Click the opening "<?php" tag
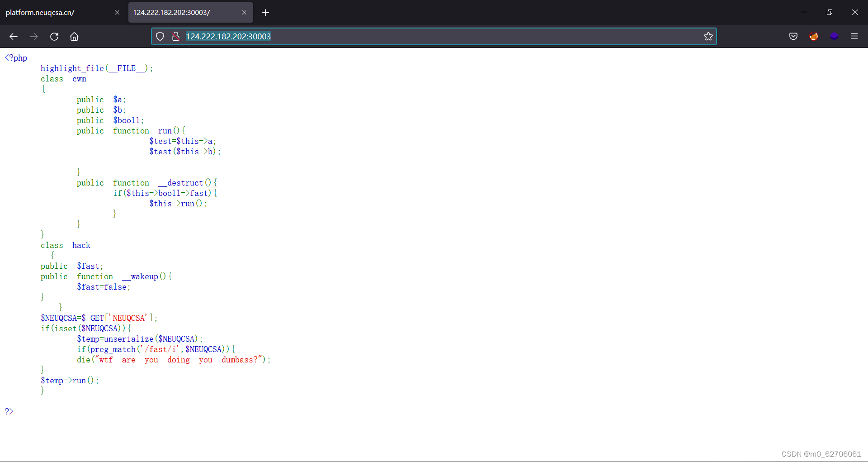Image resolution: width=868 pixels, height=462 pixels. point(16,58)
